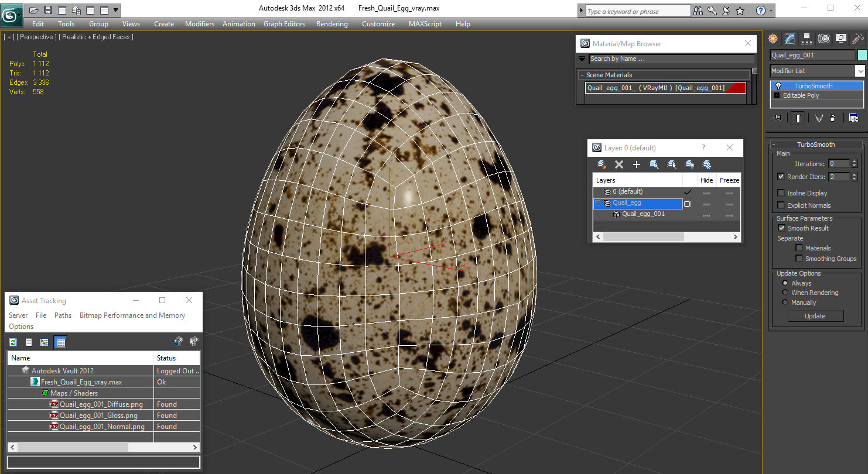Click Freeze/Unfreeze All Layers icon
The height and width of the screenshot is (474, 868).
pos(707,164)
